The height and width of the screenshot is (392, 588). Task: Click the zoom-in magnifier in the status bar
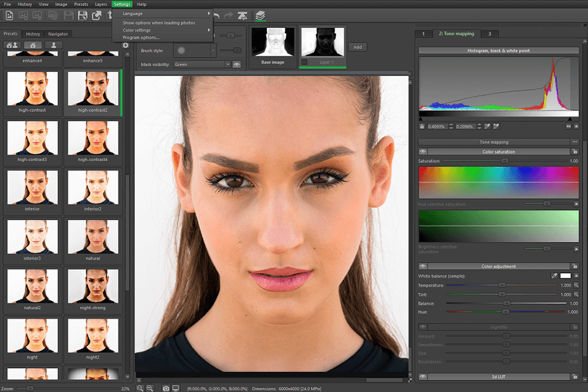click(x=139, y=388)
